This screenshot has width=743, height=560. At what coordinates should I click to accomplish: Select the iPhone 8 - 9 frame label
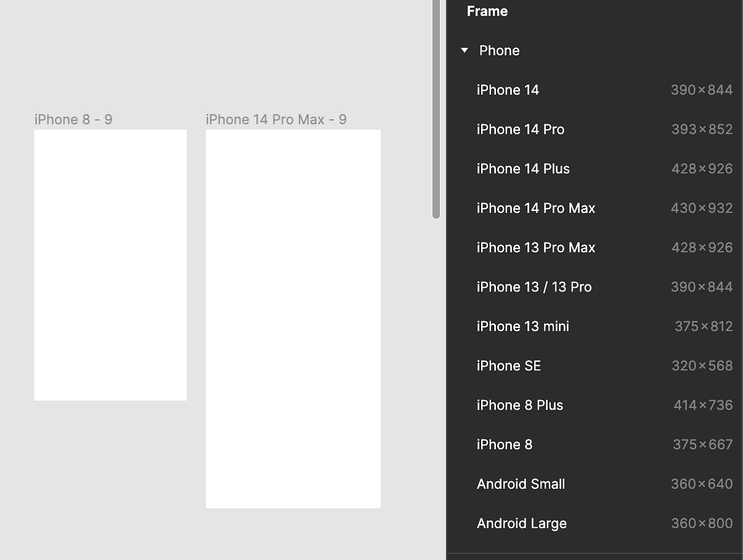73,119
